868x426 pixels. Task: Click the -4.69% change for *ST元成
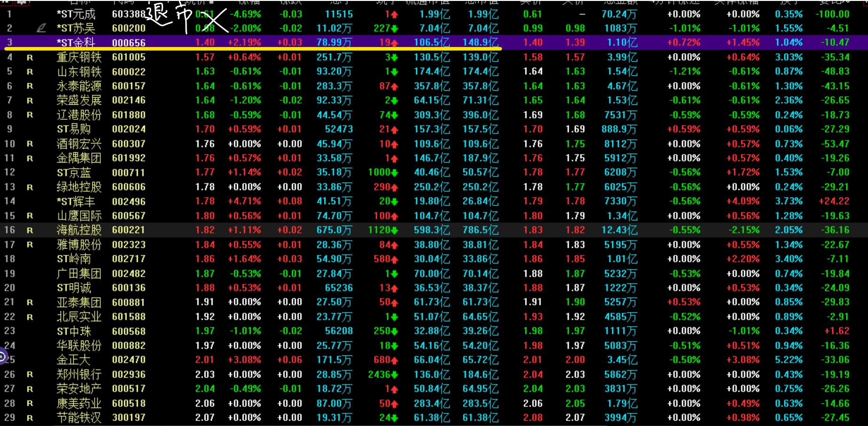click(x=245, y=14)
